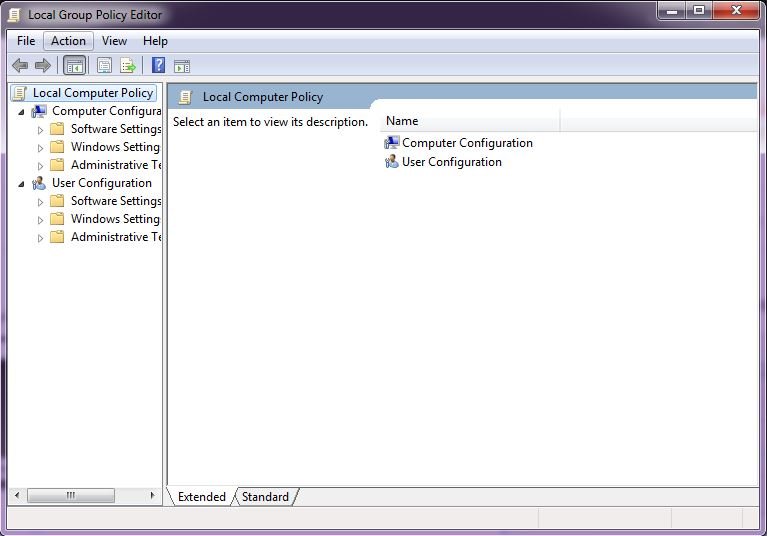Click Windows Settings folder icon under User Configuration
Viewport: 767px width, 536px height.
(x=57, y=219)
